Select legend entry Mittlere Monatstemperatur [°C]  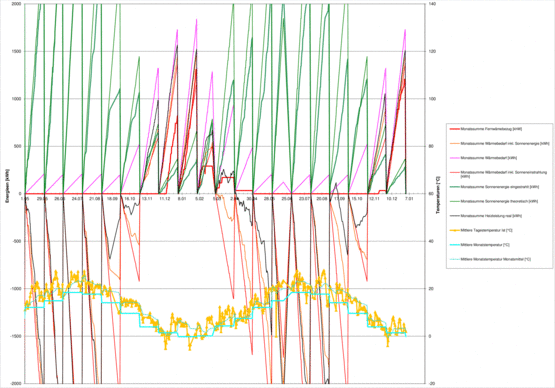pos(480,245)
